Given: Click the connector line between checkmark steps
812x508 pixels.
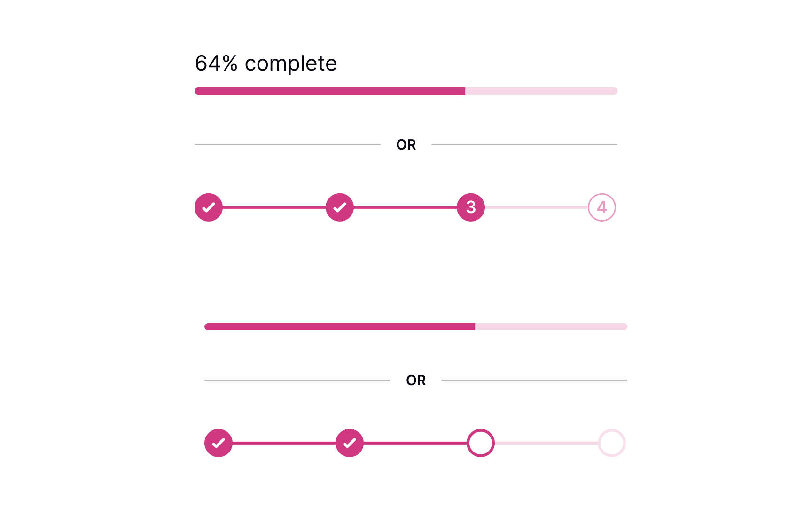Looking at the screenshot, I should coord(274,207).
